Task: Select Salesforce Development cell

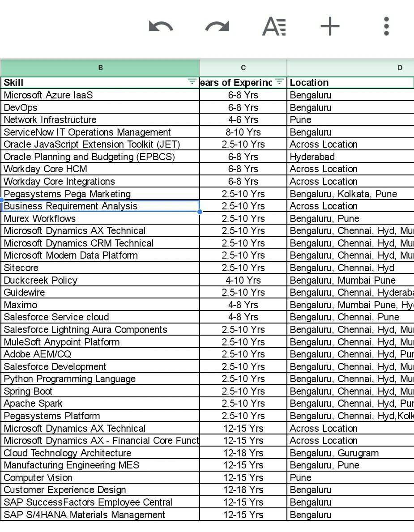Action: 100,366
